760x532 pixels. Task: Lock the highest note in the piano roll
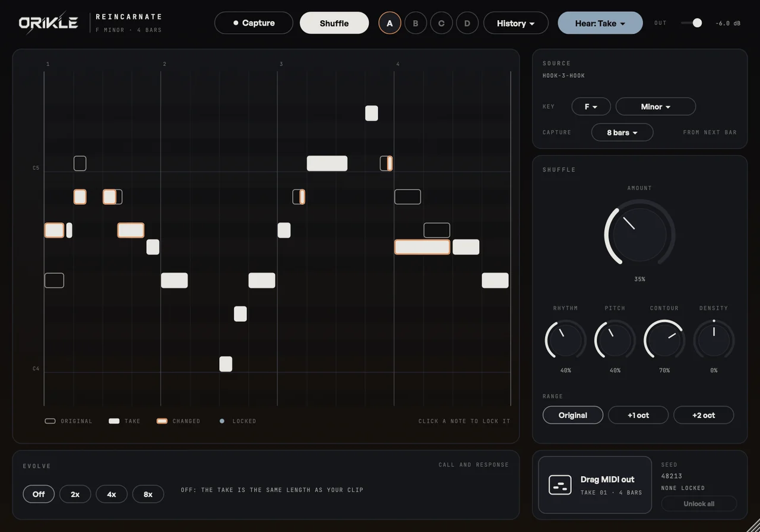pyautogui.click(x=372, y=113)
